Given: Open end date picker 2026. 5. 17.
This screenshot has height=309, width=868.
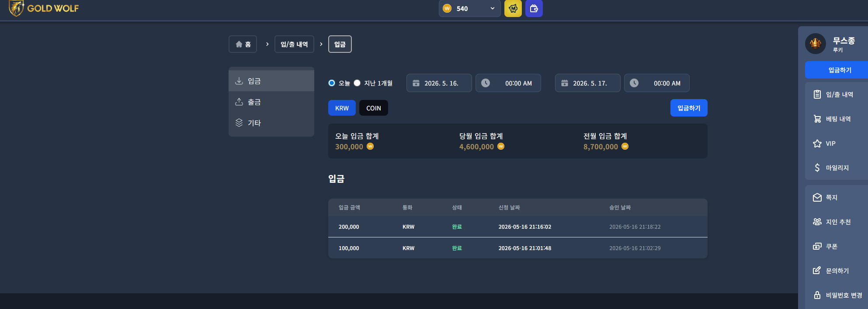Looking at the screenshot, I should coord(588,83).
